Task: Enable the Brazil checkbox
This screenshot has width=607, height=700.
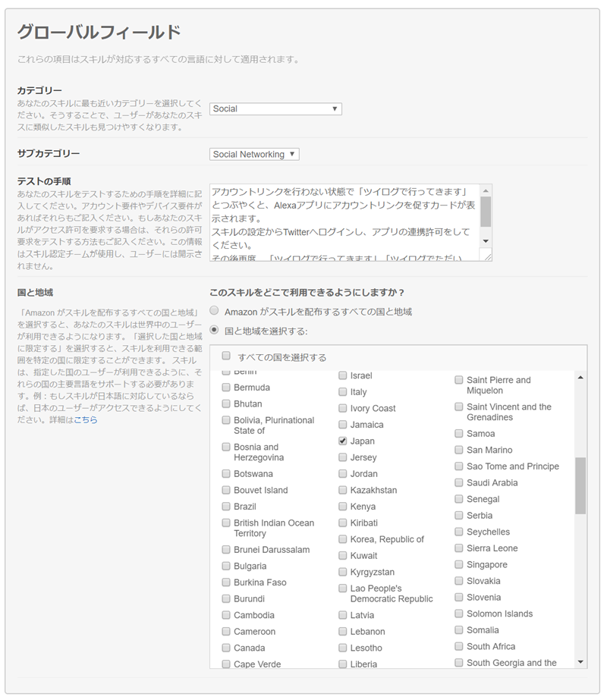Action: coord(225,506)
